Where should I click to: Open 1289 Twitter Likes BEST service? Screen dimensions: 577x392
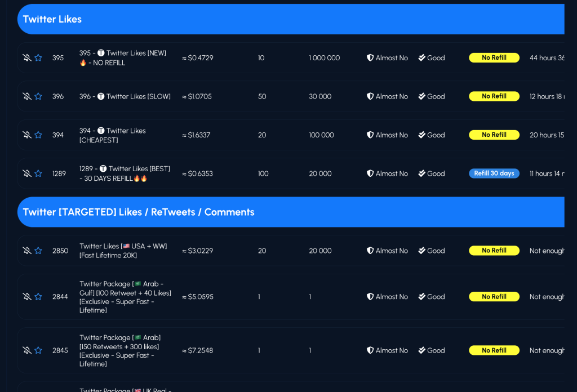point(125,173)
